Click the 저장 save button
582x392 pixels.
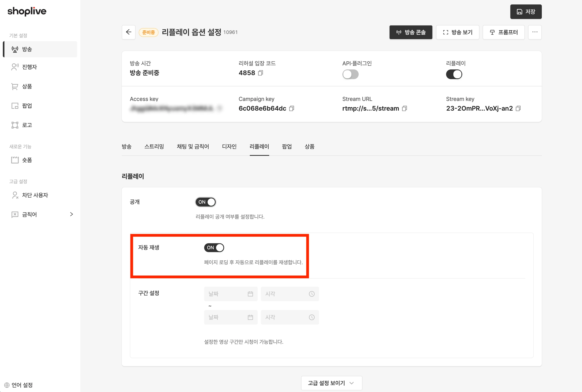526,12
